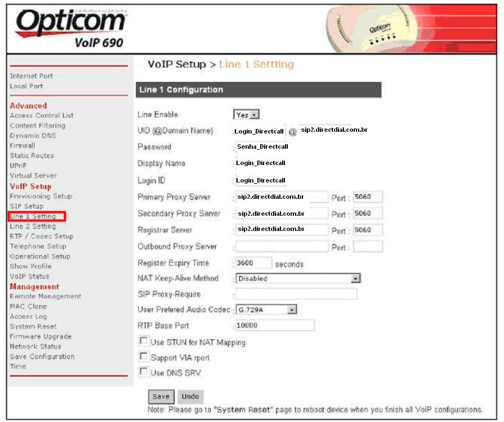Click the Login ID field
This screenshot has width=504, height=422.
[x=261, y=180]
